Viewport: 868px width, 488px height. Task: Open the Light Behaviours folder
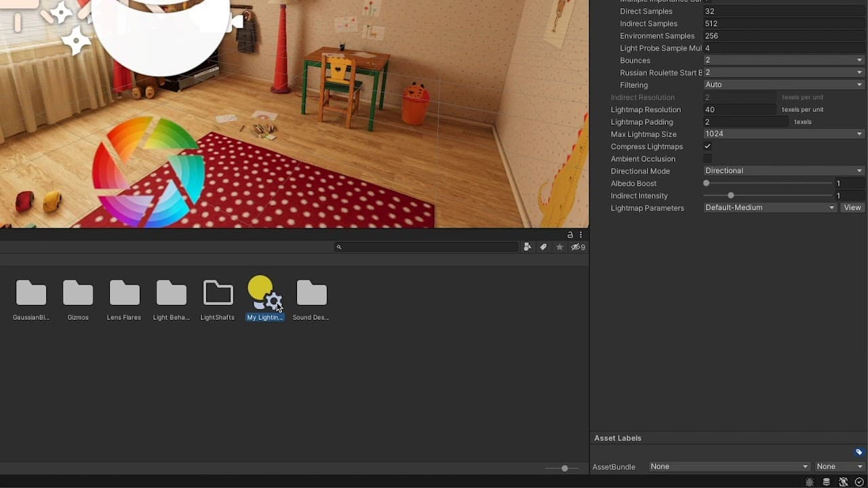point(172,293)
